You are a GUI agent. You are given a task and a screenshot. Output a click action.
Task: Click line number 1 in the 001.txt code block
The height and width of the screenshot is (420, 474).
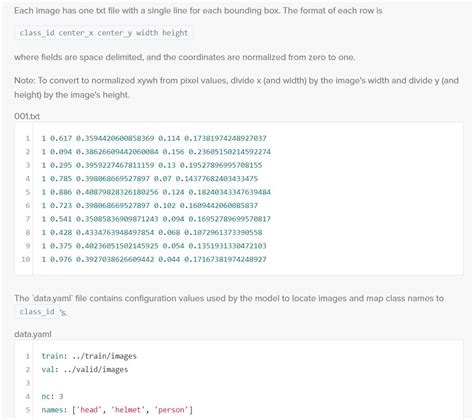click(x=28, y=138)
